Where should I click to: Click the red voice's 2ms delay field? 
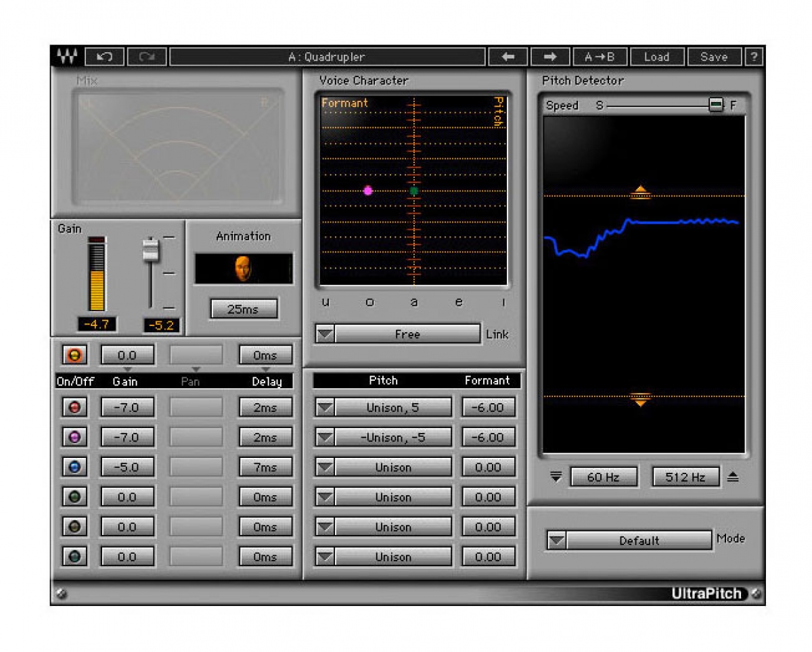tap(266, 407)
